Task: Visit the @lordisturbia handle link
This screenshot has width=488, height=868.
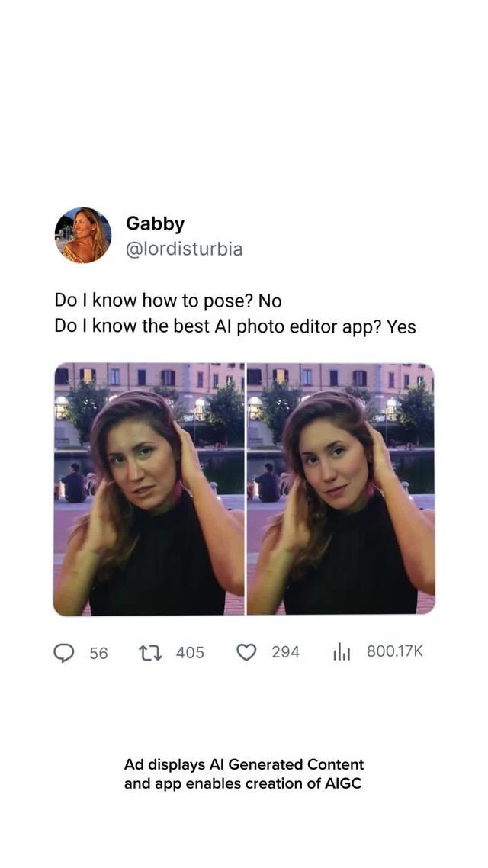Action: tap(185, 249)
